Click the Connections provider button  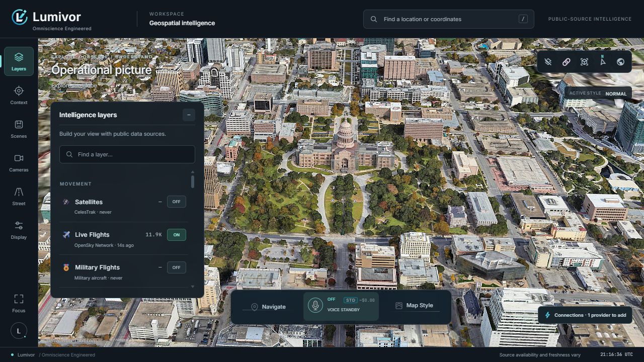point(585,315)
